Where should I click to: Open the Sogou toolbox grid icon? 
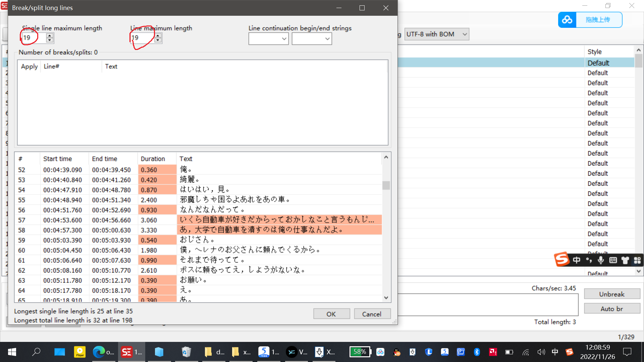coord(637,260)
